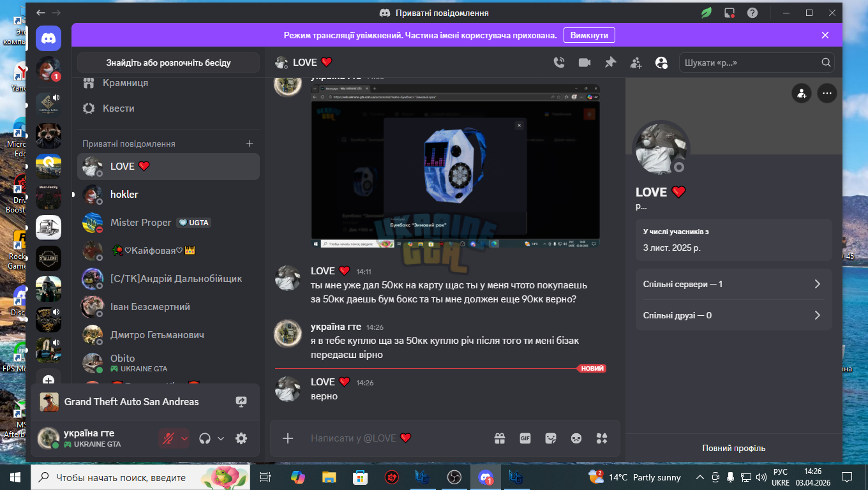Viewport: 868px width, 490px height.
Task: Open audio output options dropdown
Action: pyautogui.click(x=221, y=438)
